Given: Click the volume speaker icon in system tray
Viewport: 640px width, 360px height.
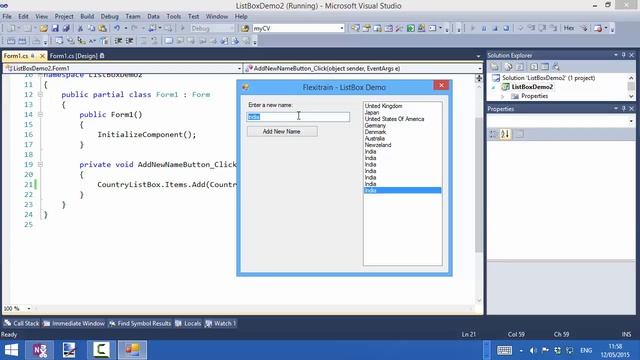Looking at the screenshot, I should point(533,351).
